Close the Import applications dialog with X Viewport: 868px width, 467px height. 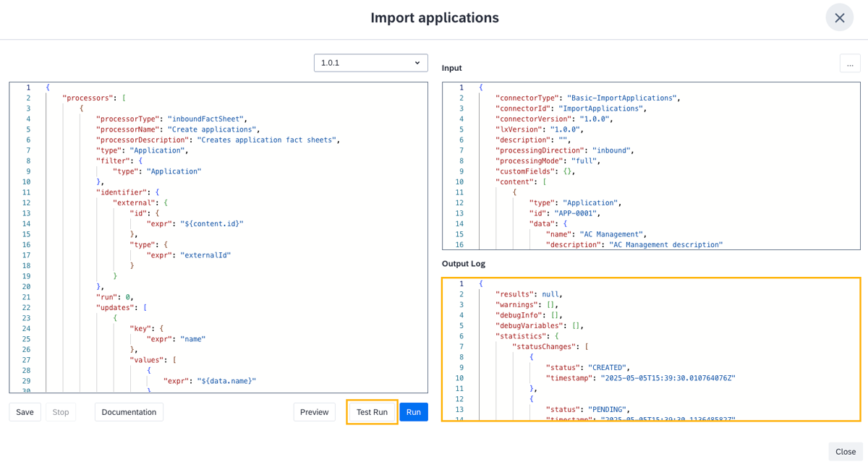tap(839, 18)
